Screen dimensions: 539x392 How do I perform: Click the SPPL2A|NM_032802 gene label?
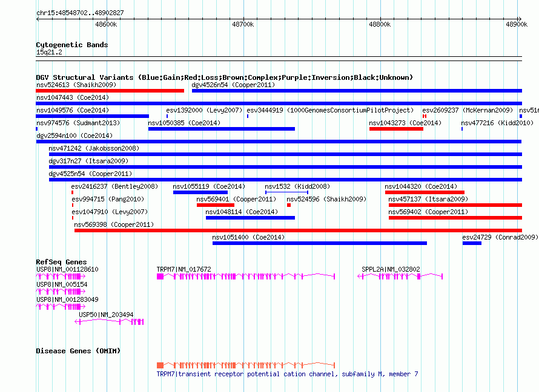pos(391,269)
